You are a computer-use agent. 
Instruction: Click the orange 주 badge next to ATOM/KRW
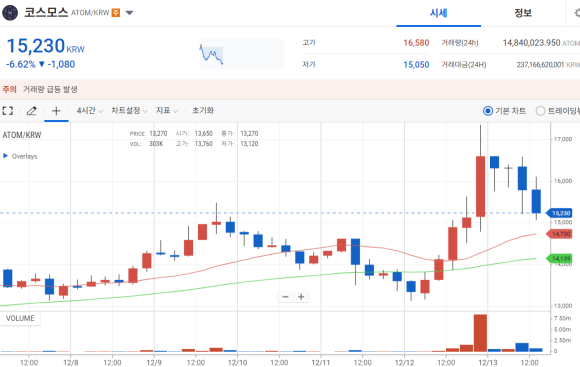116,13
